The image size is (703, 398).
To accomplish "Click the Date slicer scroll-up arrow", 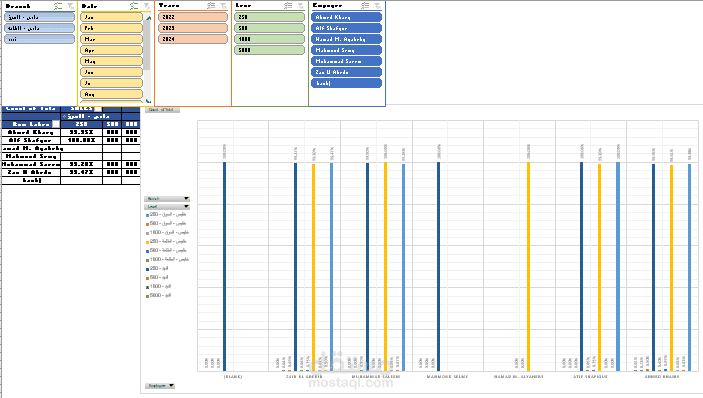I will point(148,18).
